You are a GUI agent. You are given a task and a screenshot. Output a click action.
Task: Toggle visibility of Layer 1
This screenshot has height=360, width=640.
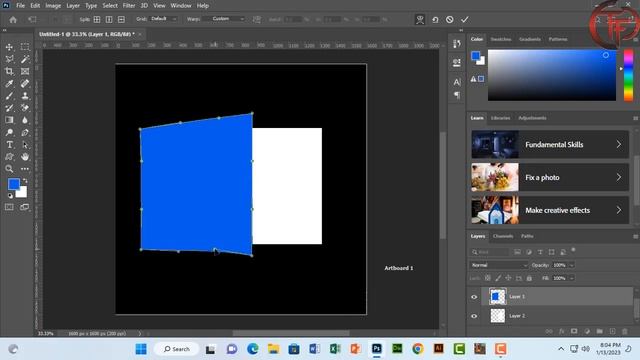pyautogui.click(x=474, y=297)
